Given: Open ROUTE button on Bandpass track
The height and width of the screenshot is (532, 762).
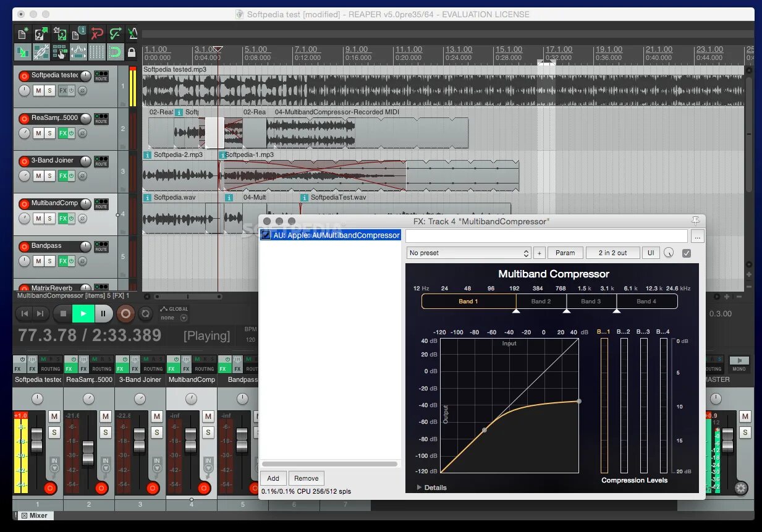Looking at the screenshot, I should (101, 247).
